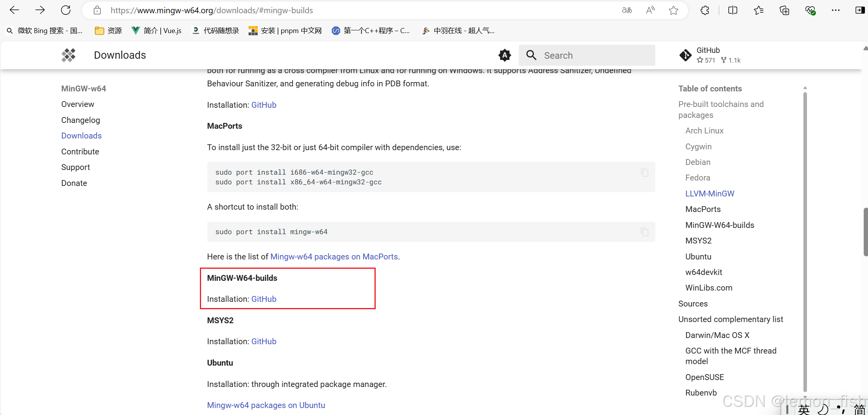Open the Settings and more ellipsis menu

click(836, 11)
